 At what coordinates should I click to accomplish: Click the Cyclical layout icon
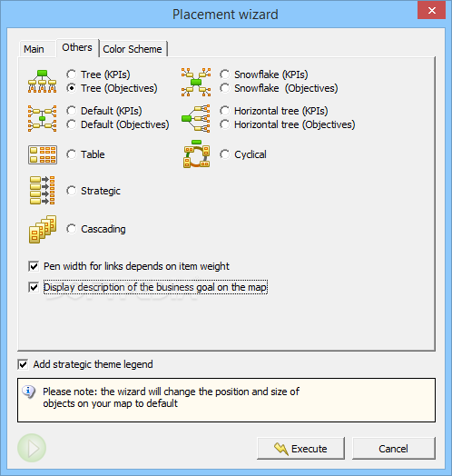tap(197, 154)
